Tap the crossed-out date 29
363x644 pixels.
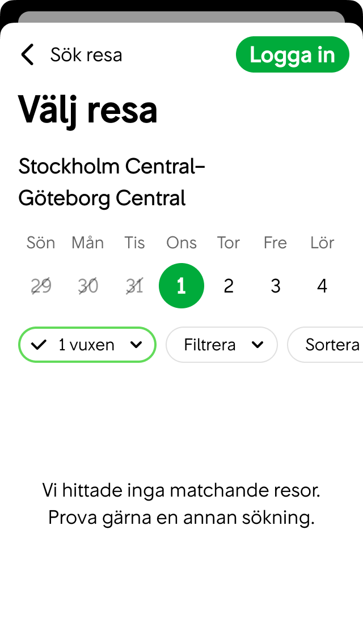pyautogui.click(x=40, y=286)
